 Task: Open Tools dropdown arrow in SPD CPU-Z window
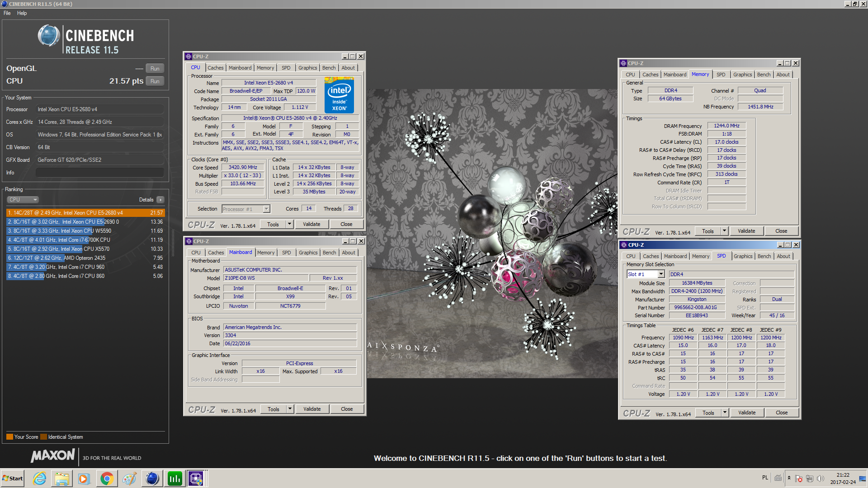coord(725,413)
